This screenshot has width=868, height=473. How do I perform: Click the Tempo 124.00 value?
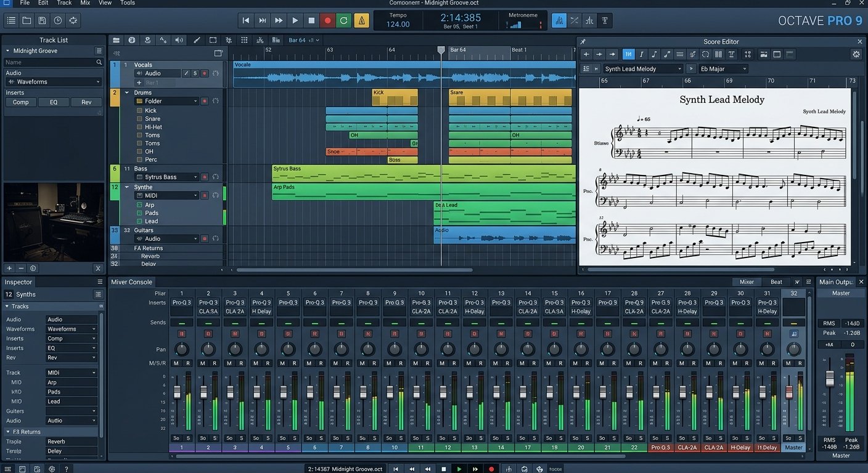pyautogui.click(x=398, y=24)
